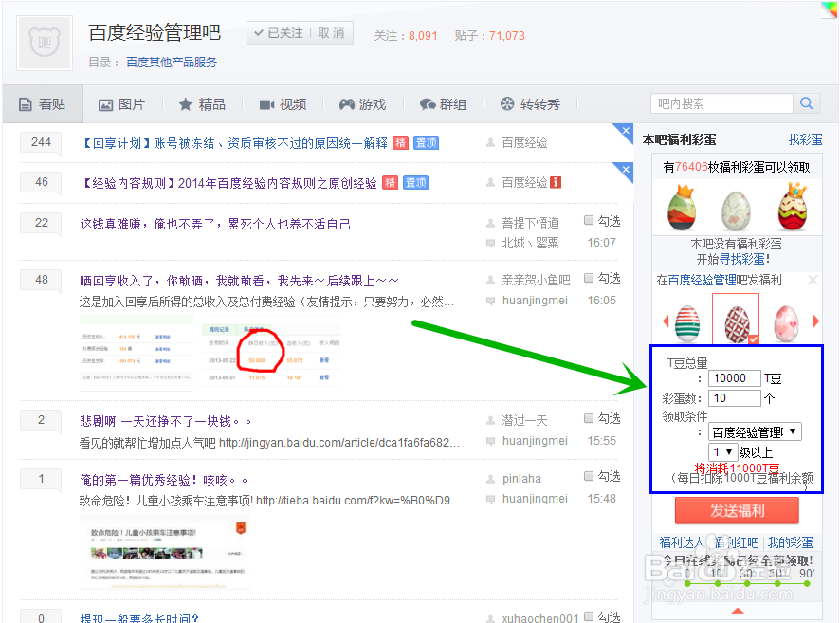This screenshot has width=840, height=623.
Task: Click the 精 badge on 回享计划 post
Action: coord(400,143)
